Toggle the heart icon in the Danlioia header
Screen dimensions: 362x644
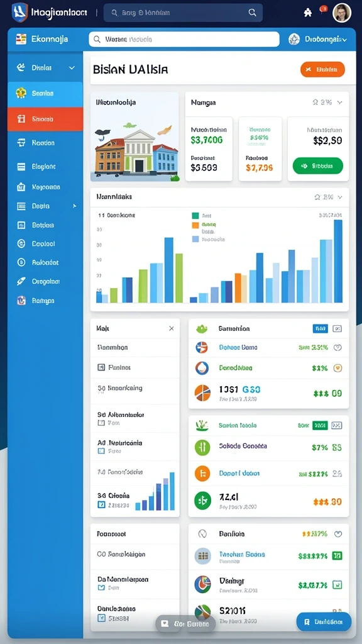coord(337,534)
